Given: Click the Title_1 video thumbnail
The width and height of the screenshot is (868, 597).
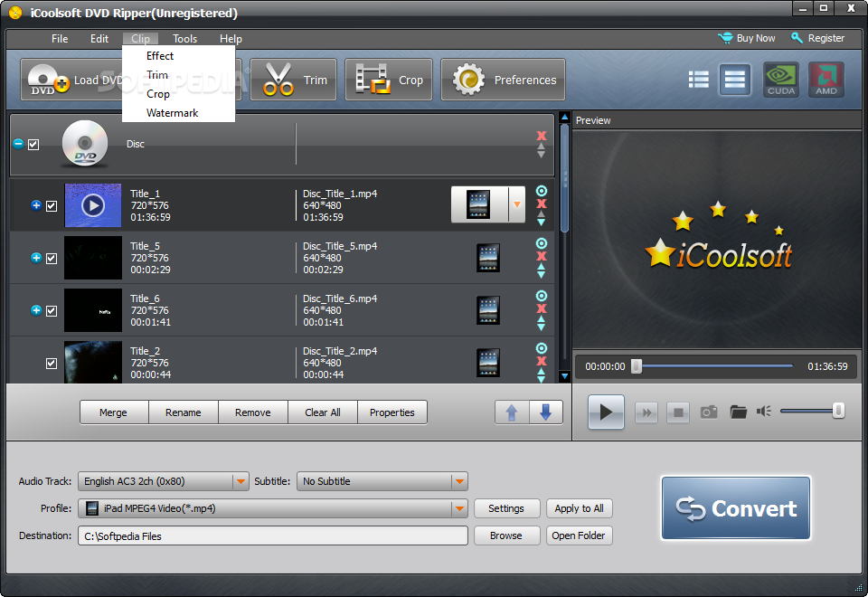Looking at the screenshot, I should [x=93, y=205].
